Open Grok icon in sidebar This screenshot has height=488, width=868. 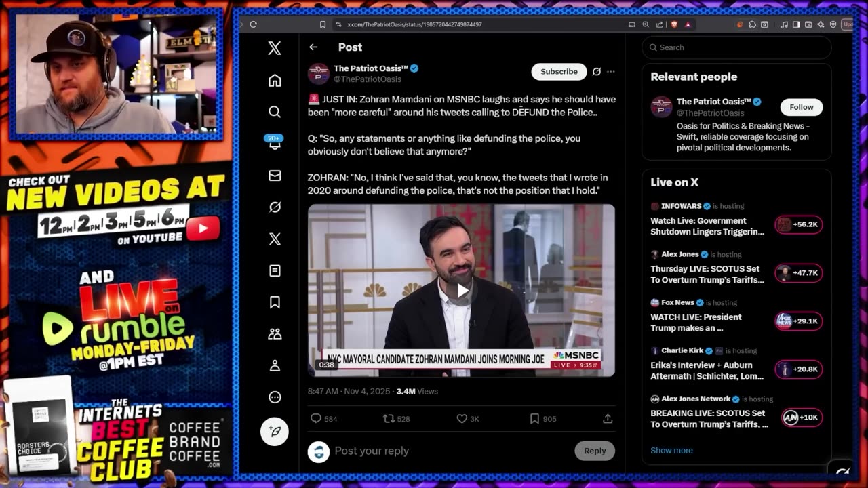pos(275,207)
